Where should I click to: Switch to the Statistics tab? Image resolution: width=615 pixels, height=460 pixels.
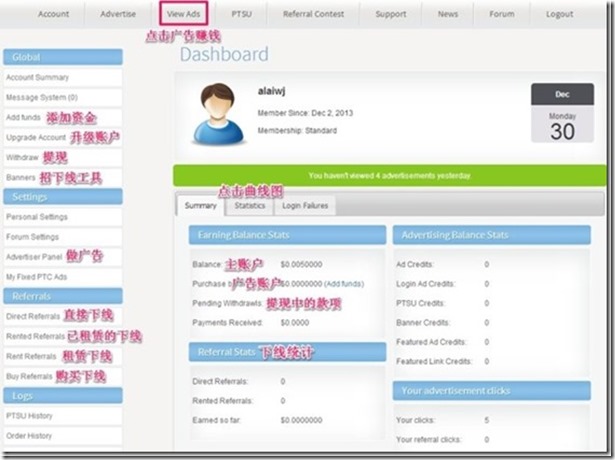click(250, 206)
